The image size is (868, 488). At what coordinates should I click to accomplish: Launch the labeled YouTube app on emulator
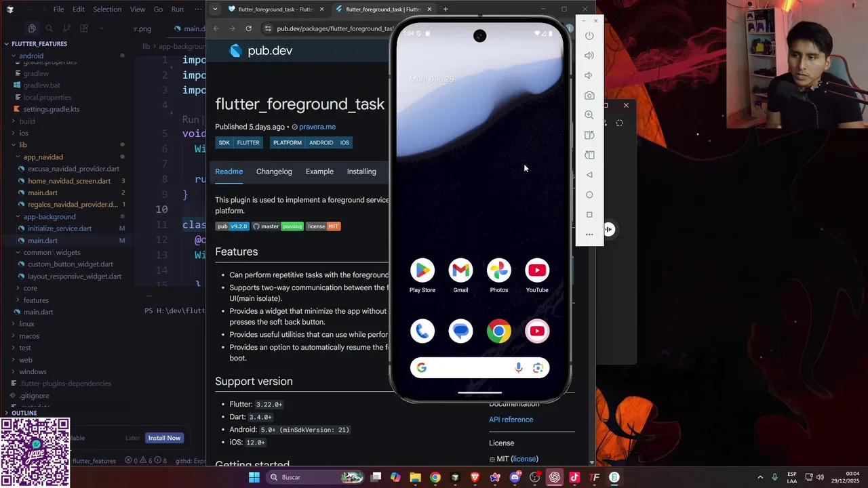(x=537, y=270)
